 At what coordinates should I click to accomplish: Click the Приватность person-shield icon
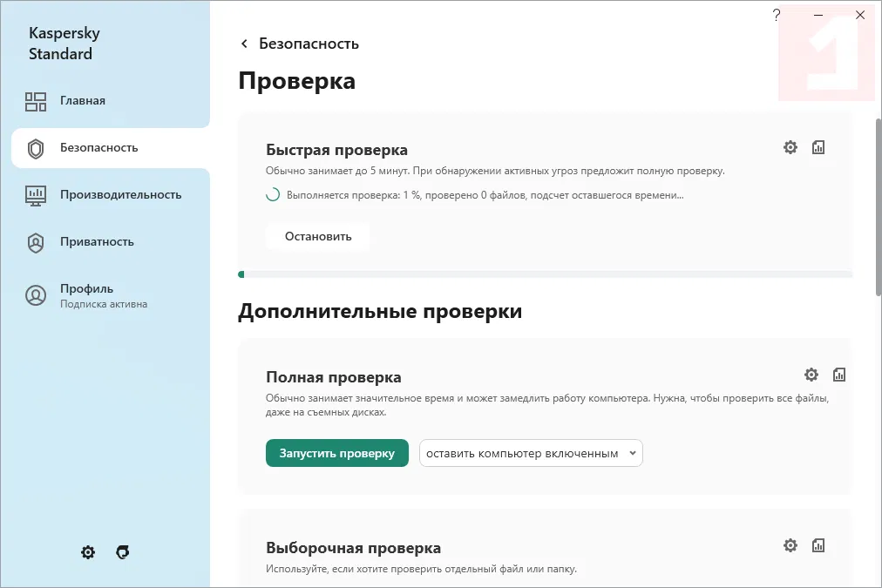point(36,243)
